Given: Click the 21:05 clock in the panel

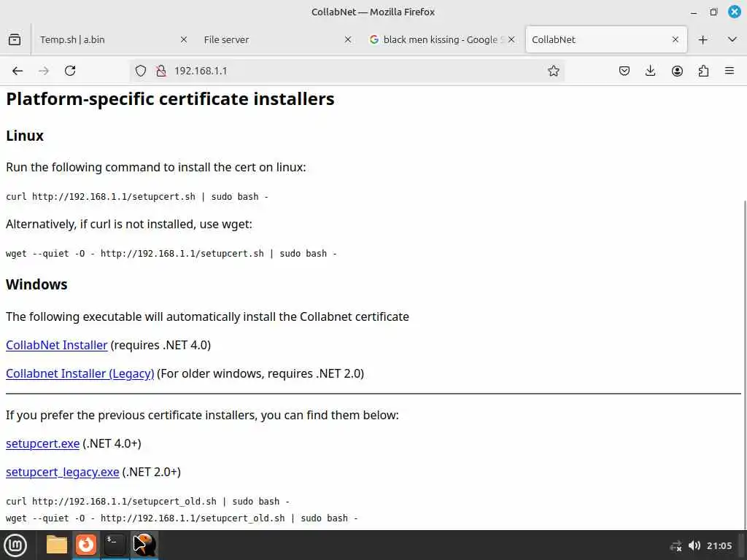Looking at the screenshot, I should click(719, 545).
